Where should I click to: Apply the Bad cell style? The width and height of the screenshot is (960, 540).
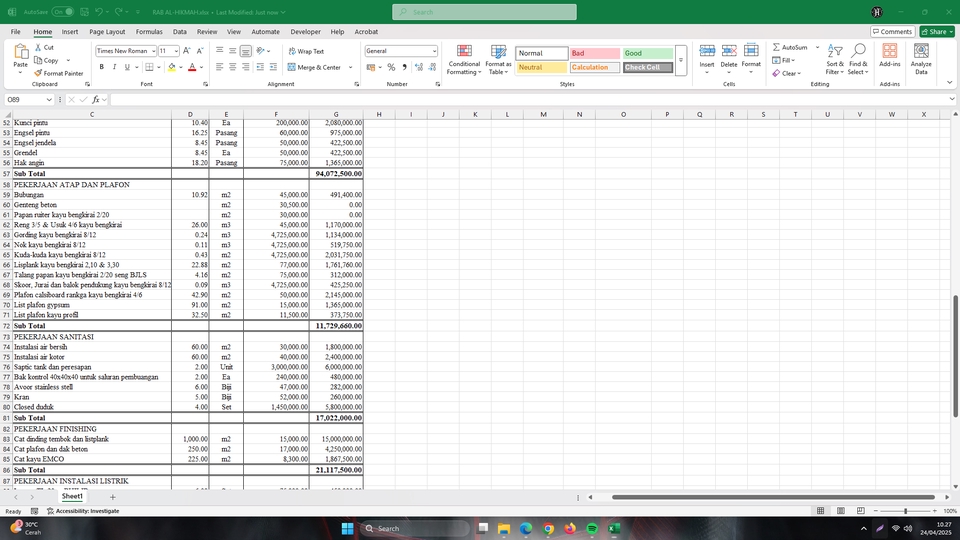coord(594,53)
